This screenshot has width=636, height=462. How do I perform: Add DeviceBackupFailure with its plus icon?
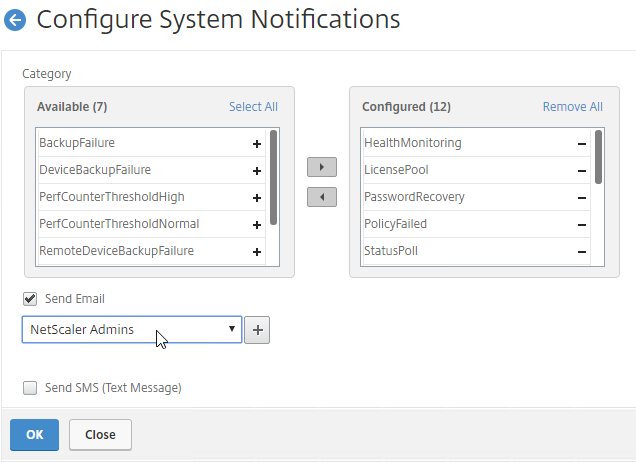pyautogui.click(x=257, y=171)
